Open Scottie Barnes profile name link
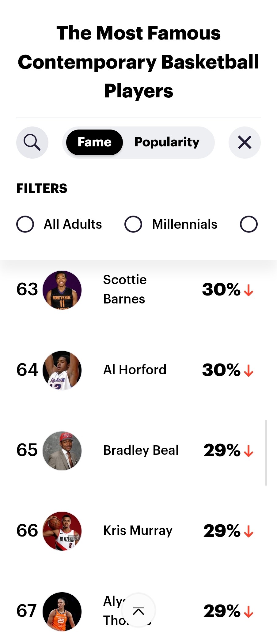Image resolution: width=277 pixels, height=644 pixels. [x=125, y=289]
